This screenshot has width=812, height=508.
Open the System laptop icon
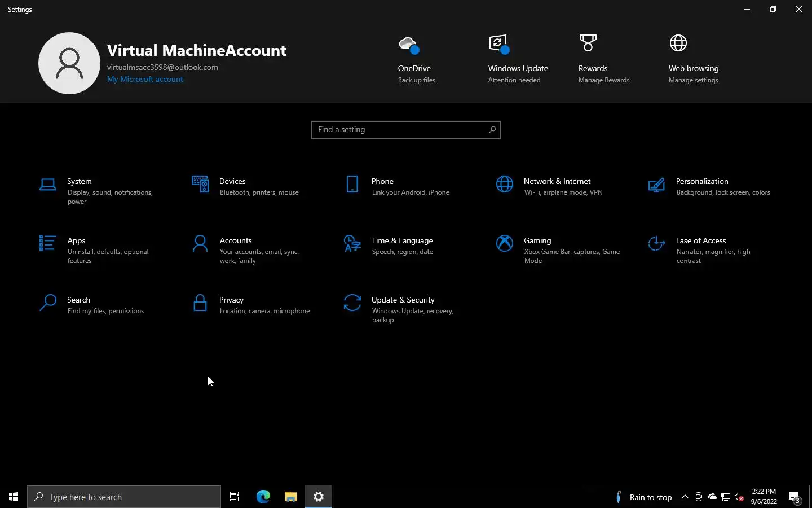click(48, 185)
